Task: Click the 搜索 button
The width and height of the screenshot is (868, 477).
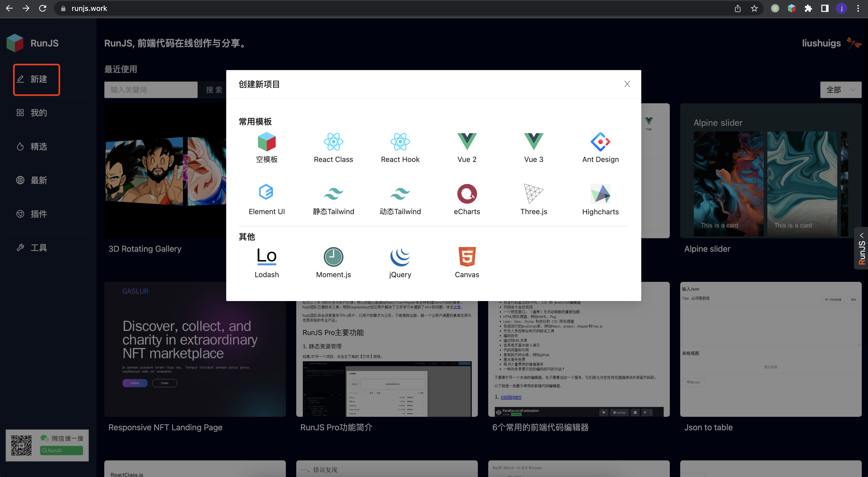Action: tap(214, 90)
